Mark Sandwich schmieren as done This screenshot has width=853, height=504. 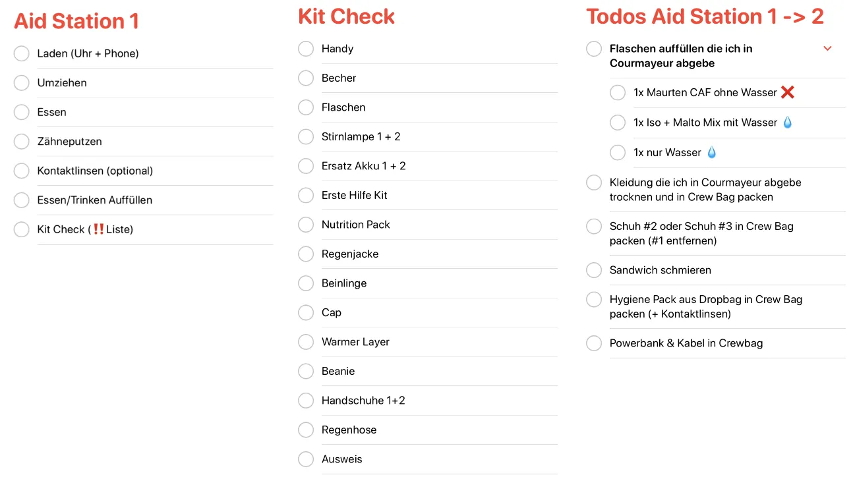(x=594, y=270)
